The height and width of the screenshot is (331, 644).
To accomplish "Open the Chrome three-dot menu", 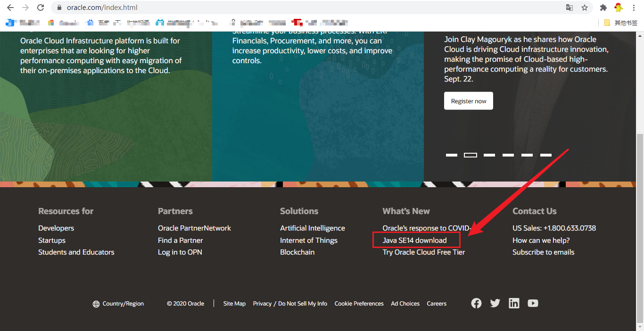I will click(x=635, y=8).
